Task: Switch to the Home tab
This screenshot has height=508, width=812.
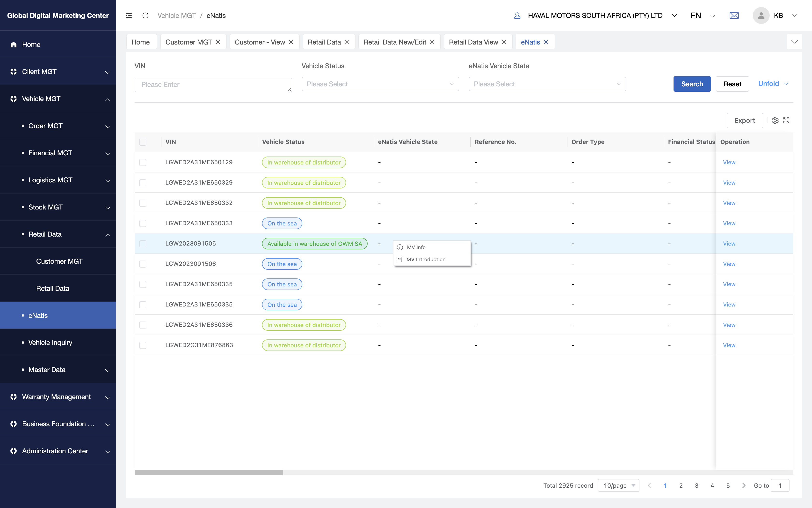Action: click(141, 42)
